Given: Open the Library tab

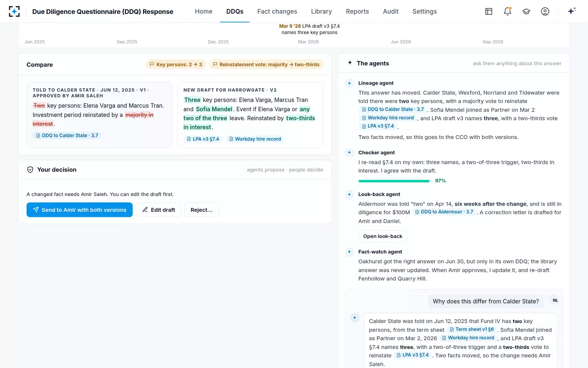Looking at the screenshot, I should click(x=321, y=11).
